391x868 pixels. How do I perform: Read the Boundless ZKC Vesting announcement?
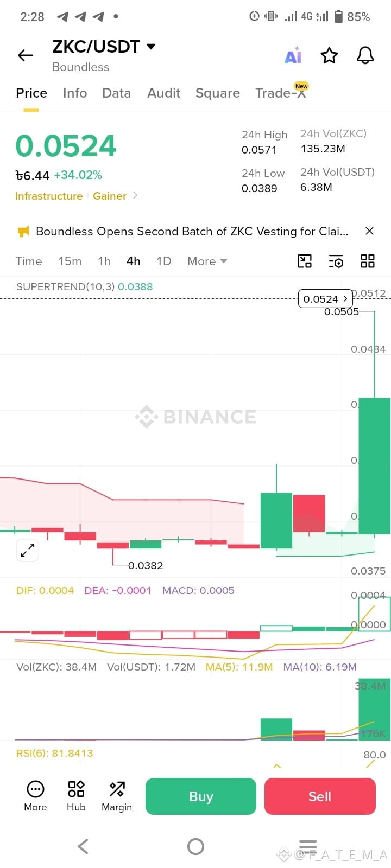pos(192,232)
